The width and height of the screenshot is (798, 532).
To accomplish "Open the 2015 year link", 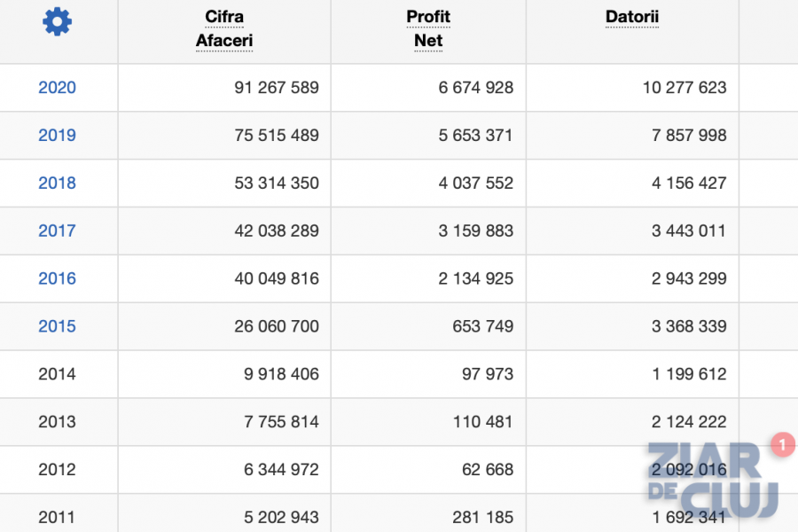I will coord(57,326).
